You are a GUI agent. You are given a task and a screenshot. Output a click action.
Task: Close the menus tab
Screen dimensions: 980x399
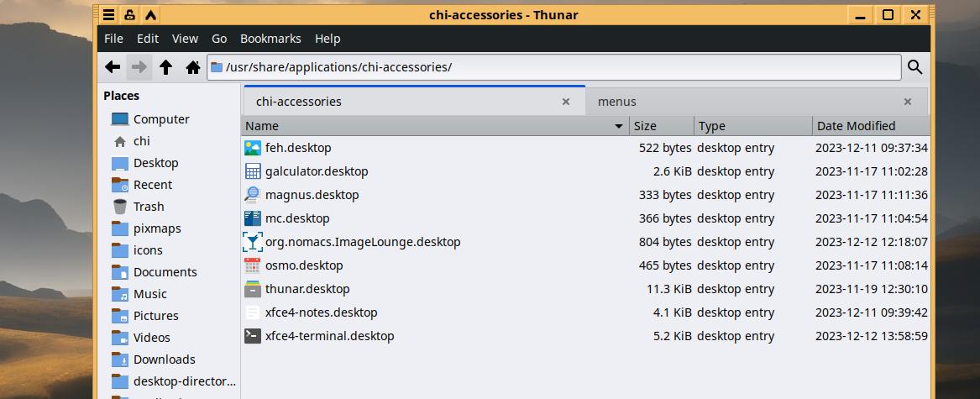coord(908,102)
